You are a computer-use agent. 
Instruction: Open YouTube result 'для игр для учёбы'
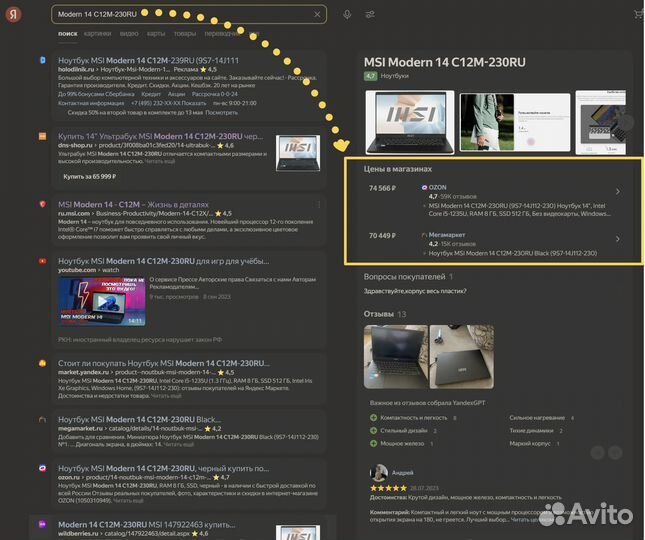tap(163, 261)
